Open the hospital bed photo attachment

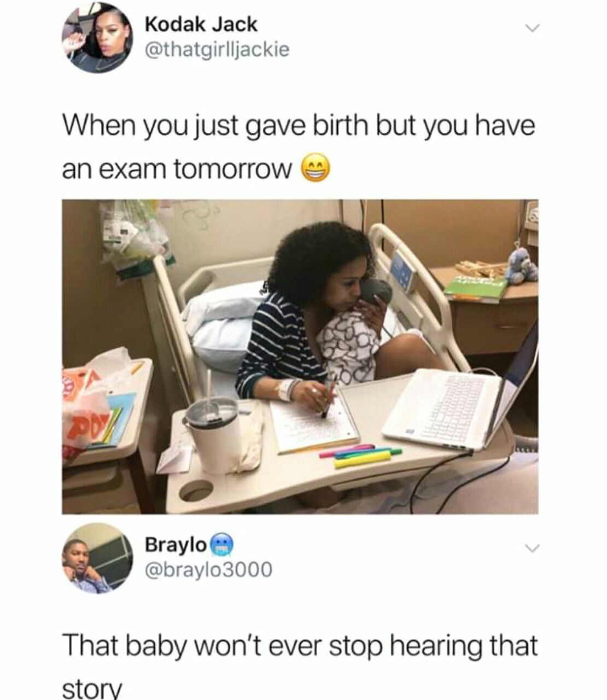click(x=300, y=357)
